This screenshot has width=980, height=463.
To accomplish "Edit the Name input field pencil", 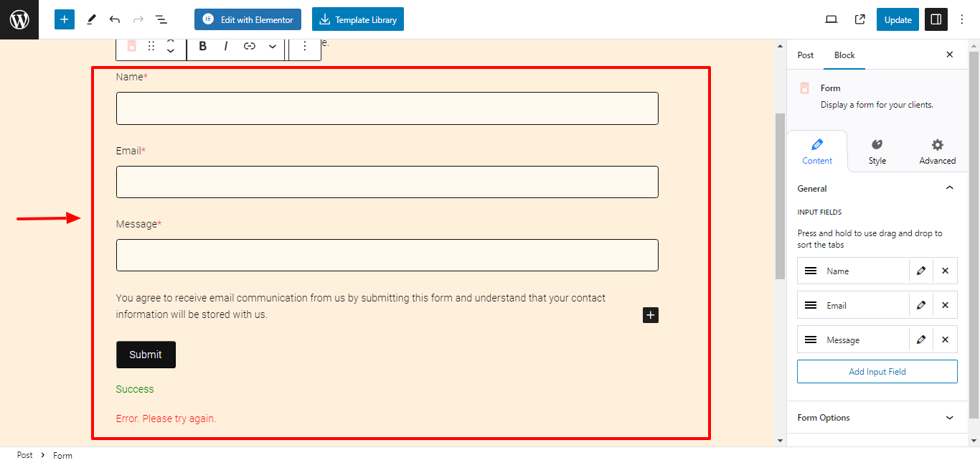I will 921,271.
